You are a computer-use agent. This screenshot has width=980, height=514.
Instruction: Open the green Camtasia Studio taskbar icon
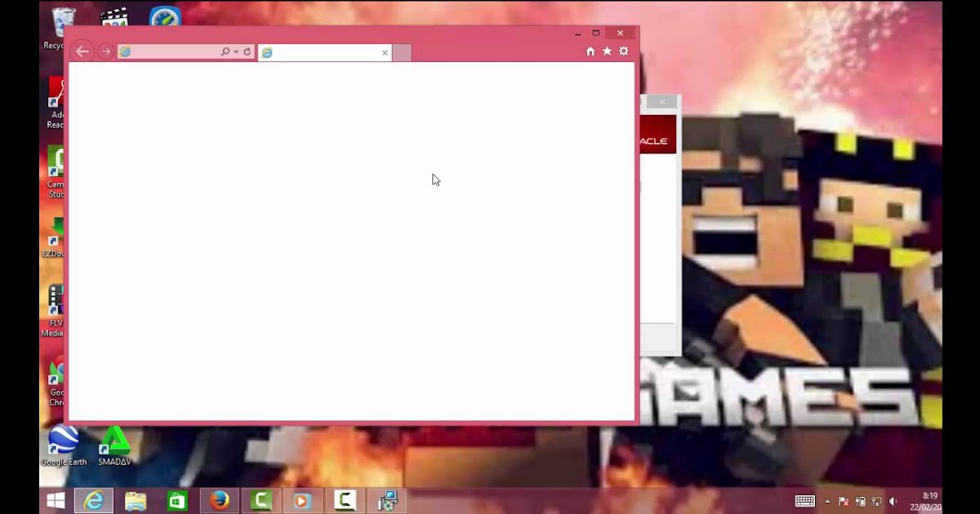[261, 501]
